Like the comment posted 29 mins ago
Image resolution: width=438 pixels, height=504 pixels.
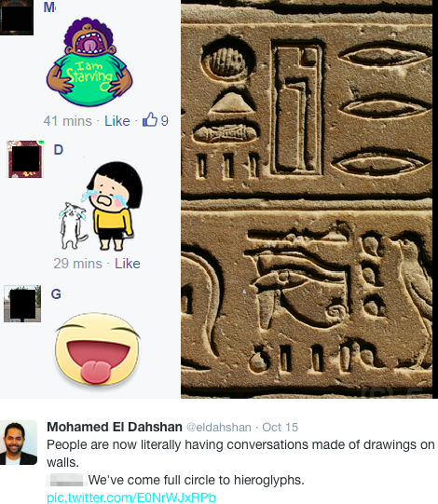click(x=128, y=264)
